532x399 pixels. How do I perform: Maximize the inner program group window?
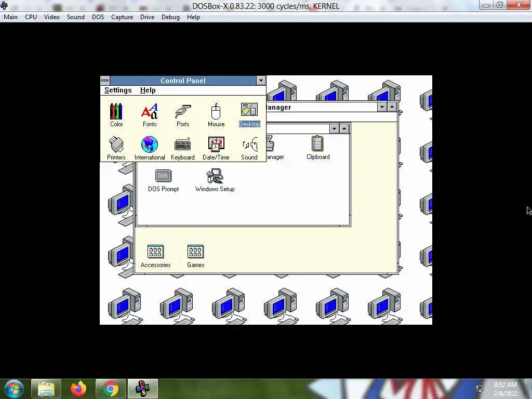tap(344, 129)
